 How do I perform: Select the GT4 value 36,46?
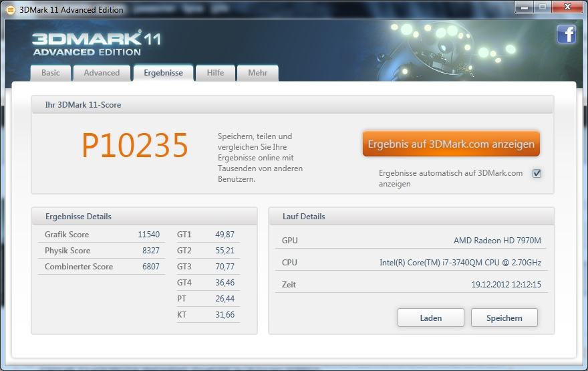(x=225, y=283)
